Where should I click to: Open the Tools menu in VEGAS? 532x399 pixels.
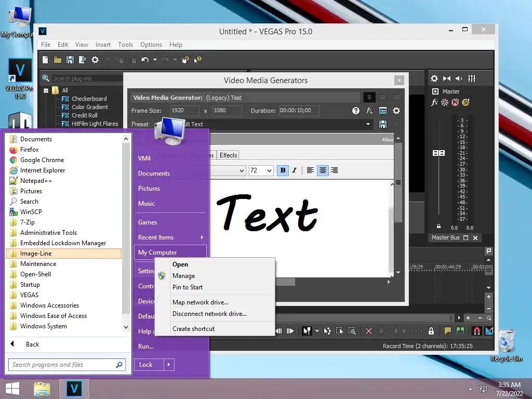(125, 45)
